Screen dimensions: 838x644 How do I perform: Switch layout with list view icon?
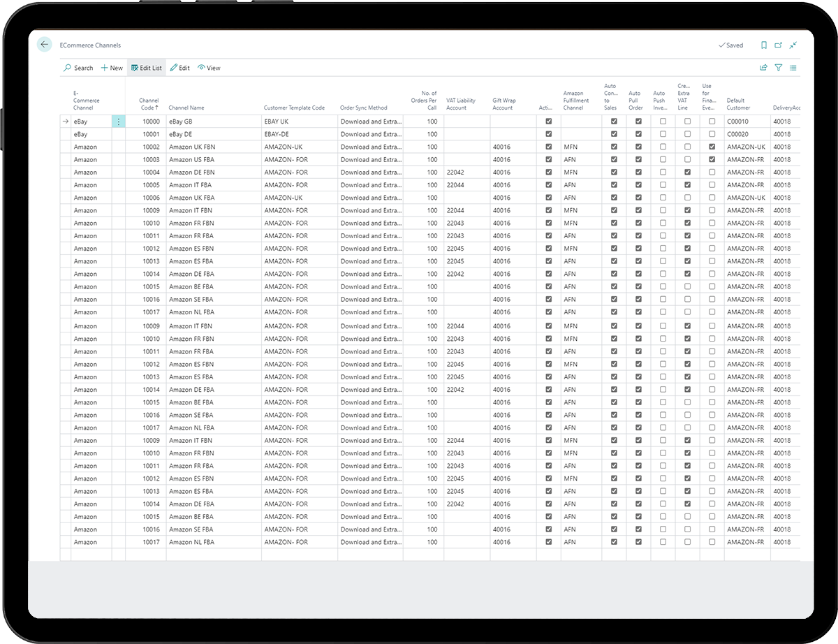pos(793,68)
